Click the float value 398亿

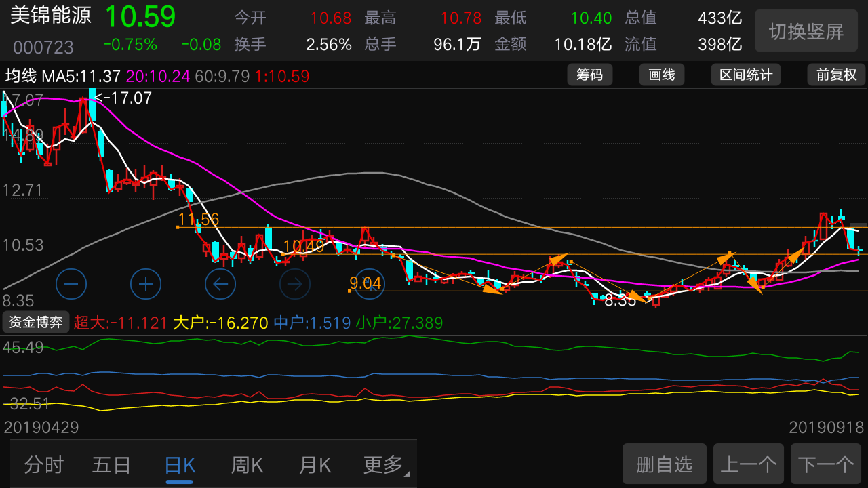(x=720, y=45)
